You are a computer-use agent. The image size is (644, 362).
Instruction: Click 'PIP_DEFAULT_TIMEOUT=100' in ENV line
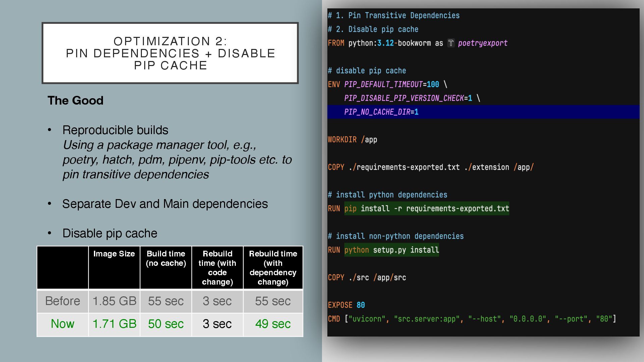tap(391, 84)
